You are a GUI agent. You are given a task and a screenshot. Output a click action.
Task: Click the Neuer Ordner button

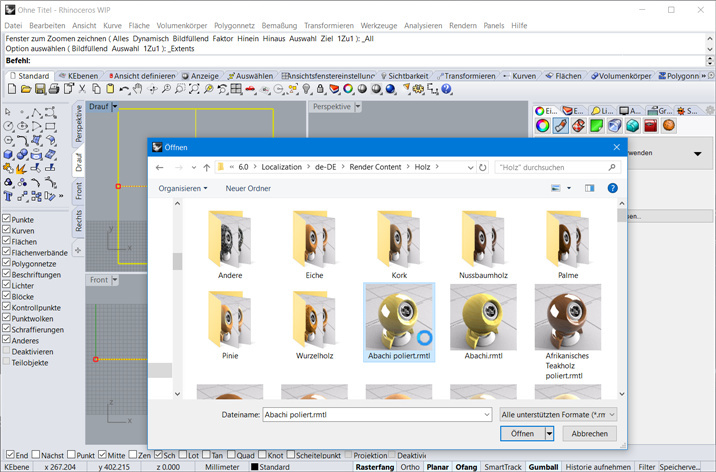[x=248, y=188]
